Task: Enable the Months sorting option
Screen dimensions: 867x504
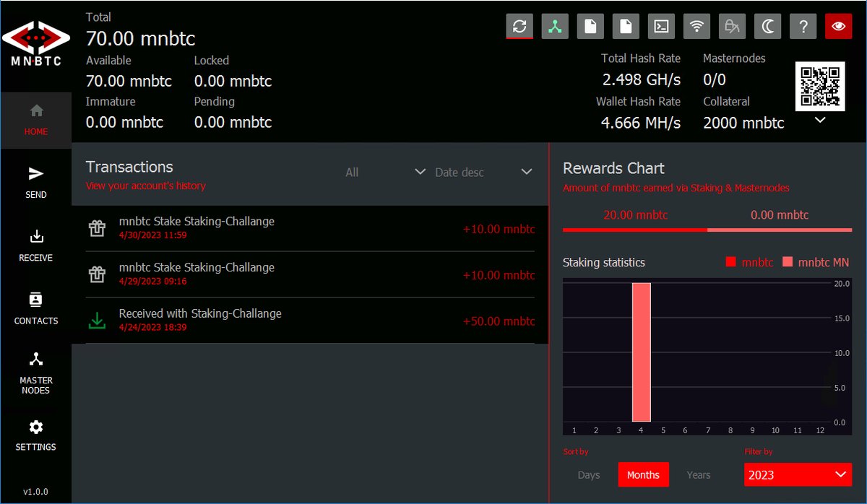Action: pyautogui.click(x=643, y=474)
